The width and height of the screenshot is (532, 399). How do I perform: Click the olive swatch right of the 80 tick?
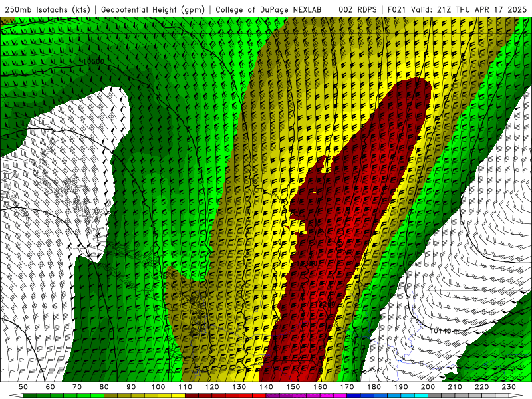[x=110, y=396]
